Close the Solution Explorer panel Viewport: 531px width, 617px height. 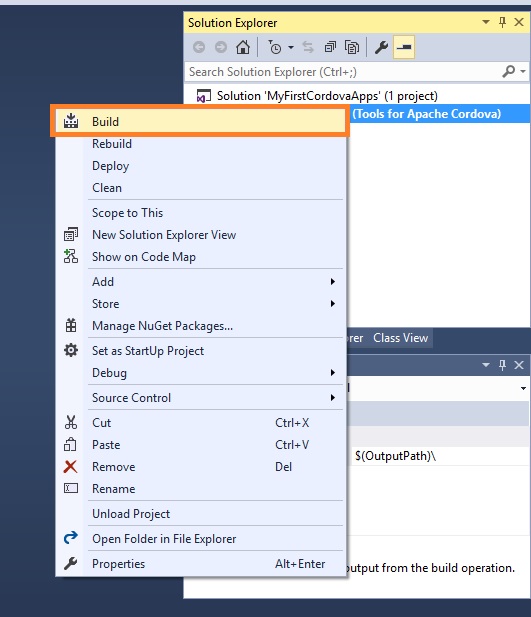pyautogui.click(x=519, y=22)
